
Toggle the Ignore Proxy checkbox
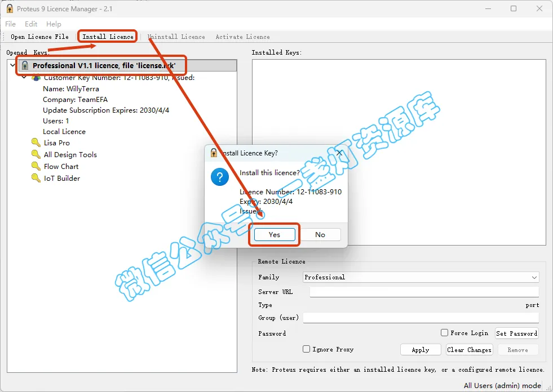click(x=307, y=349)
